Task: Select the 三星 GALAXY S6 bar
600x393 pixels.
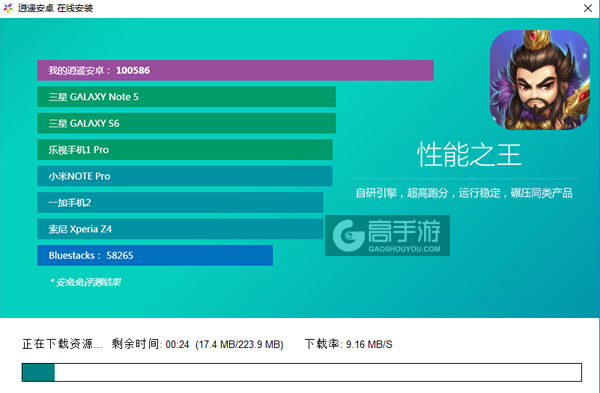Action: pyautogui.click(x=187, y=123)
